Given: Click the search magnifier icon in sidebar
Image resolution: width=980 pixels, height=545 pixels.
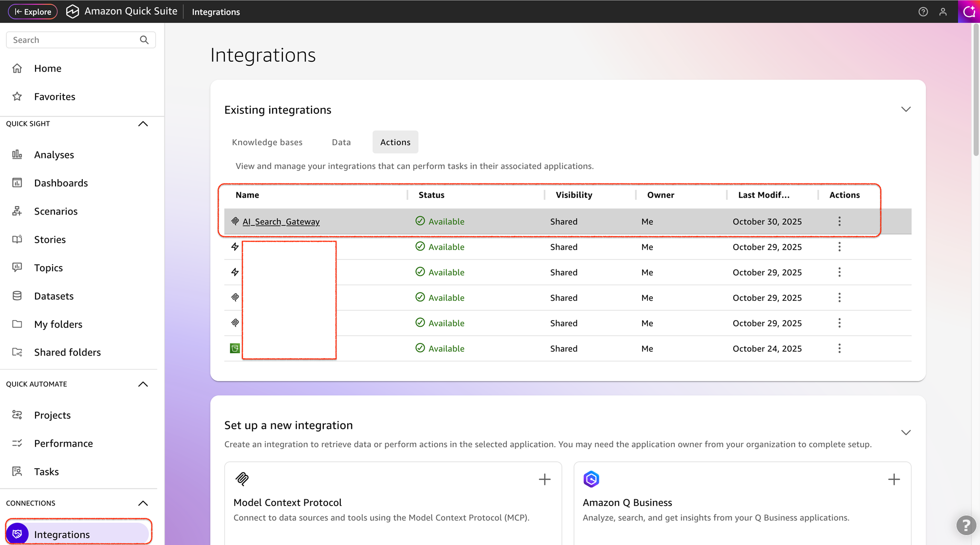Looking at the screenshot, I should [144, 40].
